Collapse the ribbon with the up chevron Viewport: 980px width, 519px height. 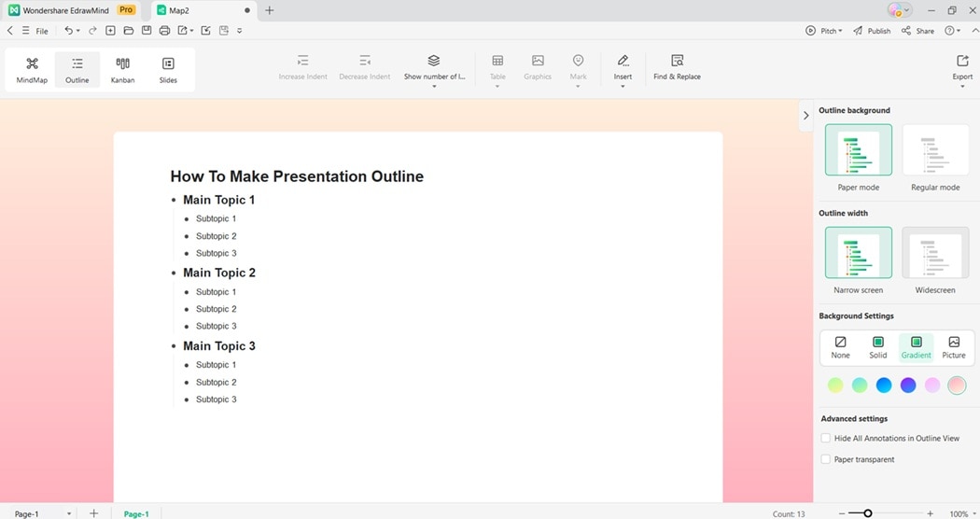[x=975, y=31]
